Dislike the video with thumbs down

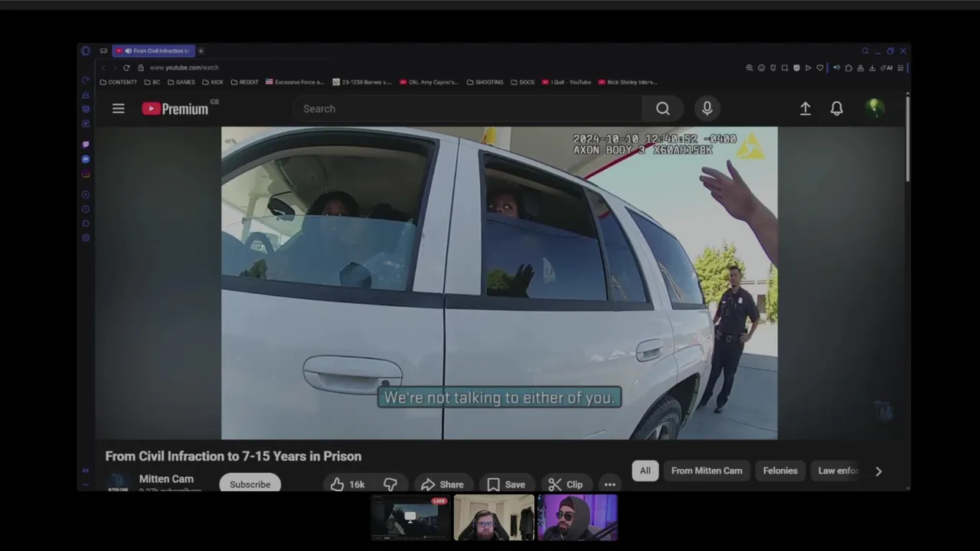pyautogui.click(x=390, y=484)
